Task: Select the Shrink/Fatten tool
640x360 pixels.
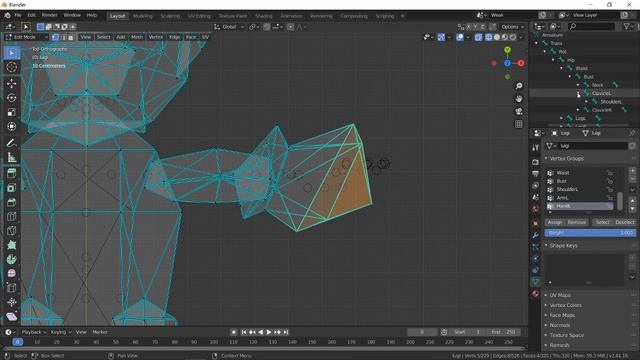Action: point(11,302)
